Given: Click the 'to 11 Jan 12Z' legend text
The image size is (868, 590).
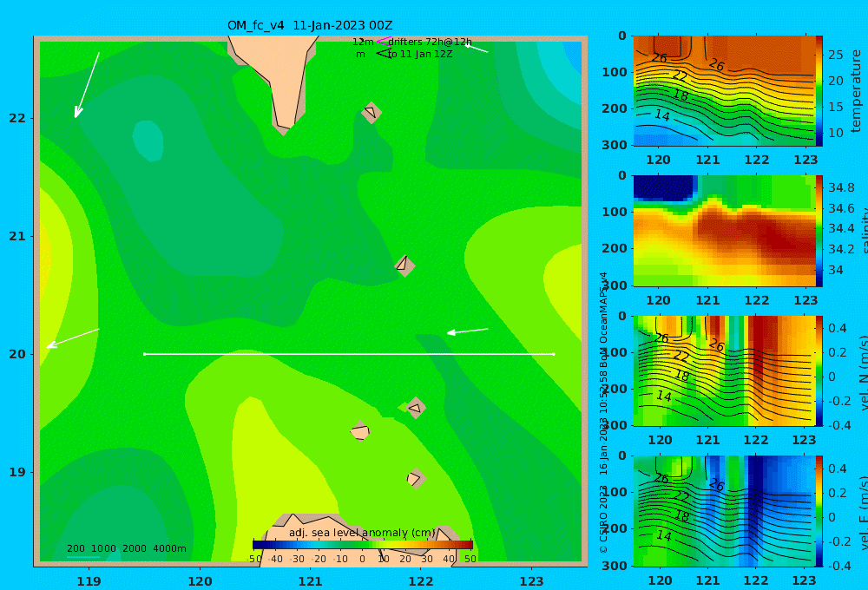Looking at the screenshot, I should click(x=420, y=55).
